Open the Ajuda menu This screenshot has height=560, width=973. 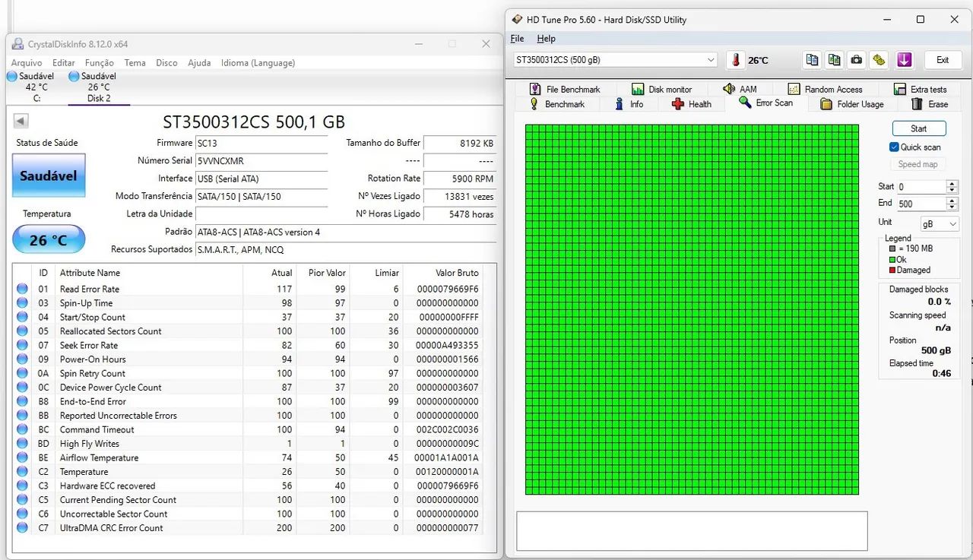tap(199, 63)
